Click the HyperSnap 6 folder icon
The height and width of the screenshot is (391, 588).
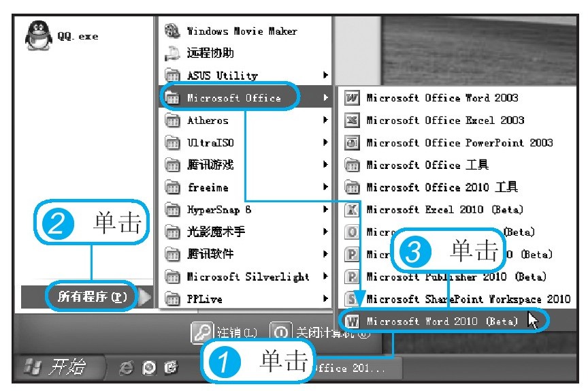point(172,209)
